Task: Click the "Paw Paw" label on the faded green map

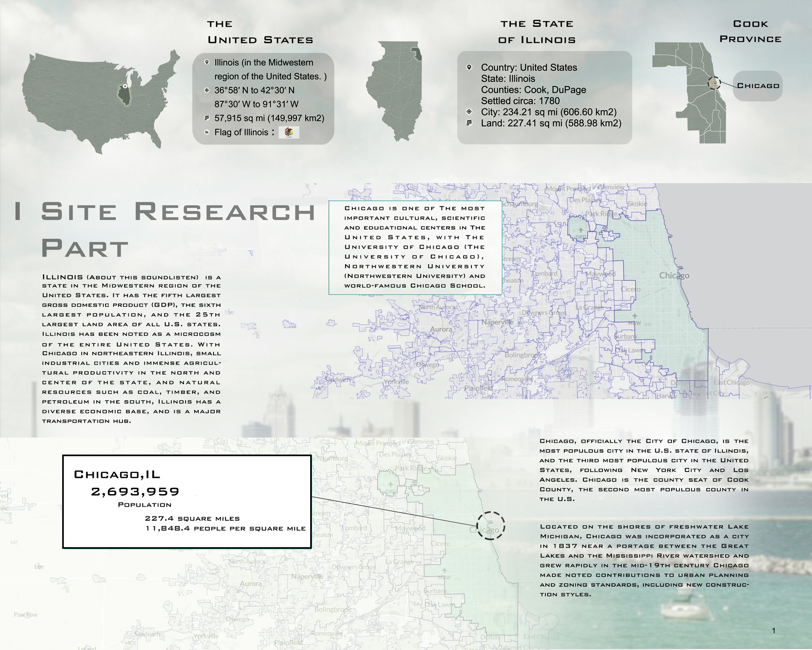Action: point(26,614)
